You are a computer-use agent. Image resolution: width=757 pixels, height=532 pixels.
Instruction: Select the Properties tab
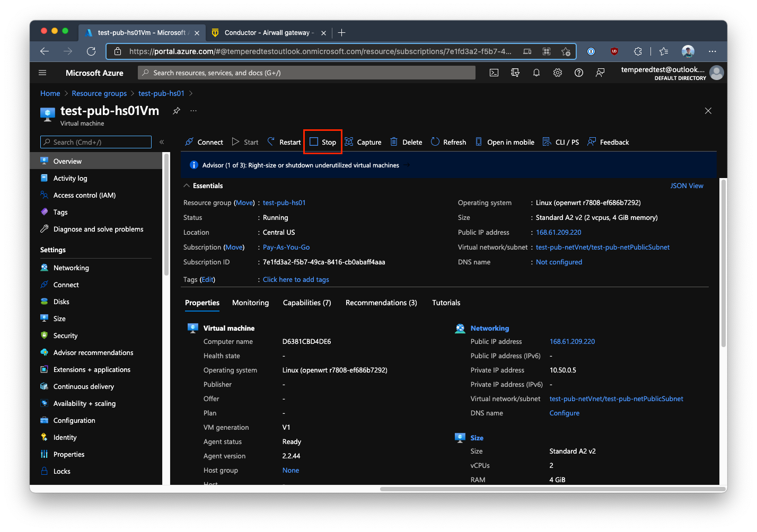(x=202, y=303)
